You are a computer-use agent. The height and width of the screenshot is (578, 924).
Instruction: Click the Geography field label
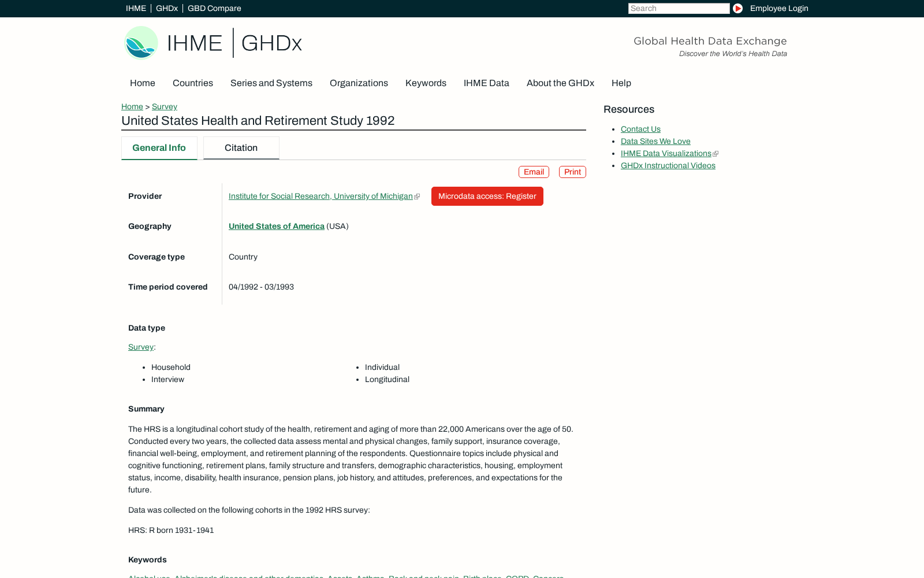click(x=150, y=226)
